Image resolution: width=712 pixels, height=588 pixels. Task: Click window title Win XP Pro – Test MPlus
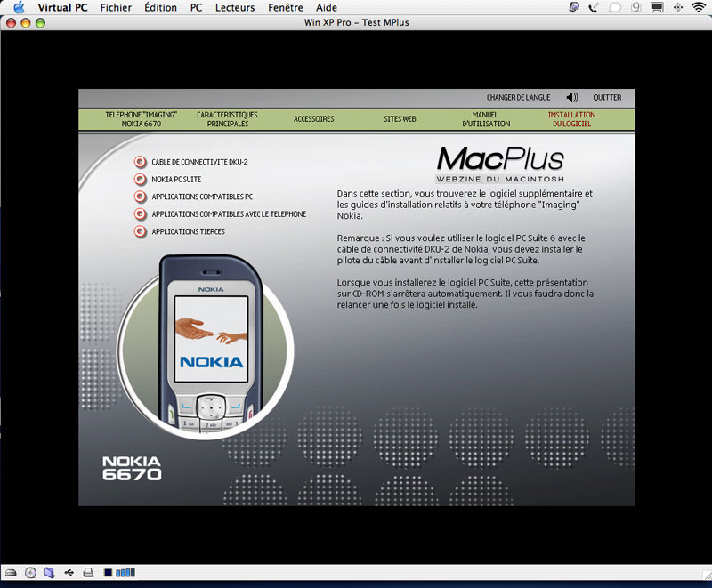[357, 23]
